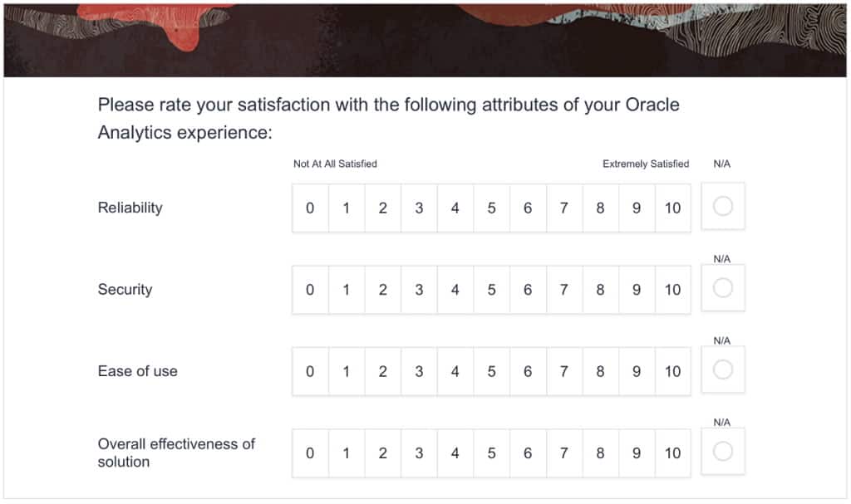The image size is (851, 504).
Task: Choose 5 in the Security scale
Action: coord(491,290)
